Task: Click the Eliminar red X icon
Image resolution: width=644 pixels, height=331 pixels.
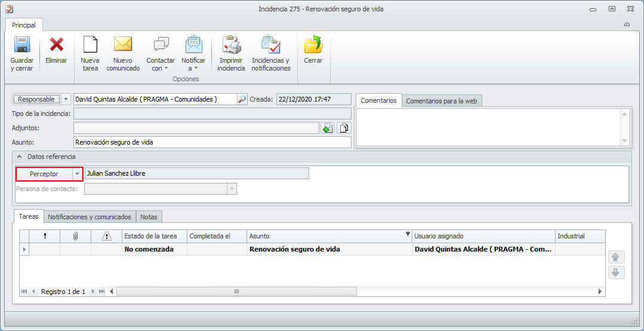Action: 56,47
